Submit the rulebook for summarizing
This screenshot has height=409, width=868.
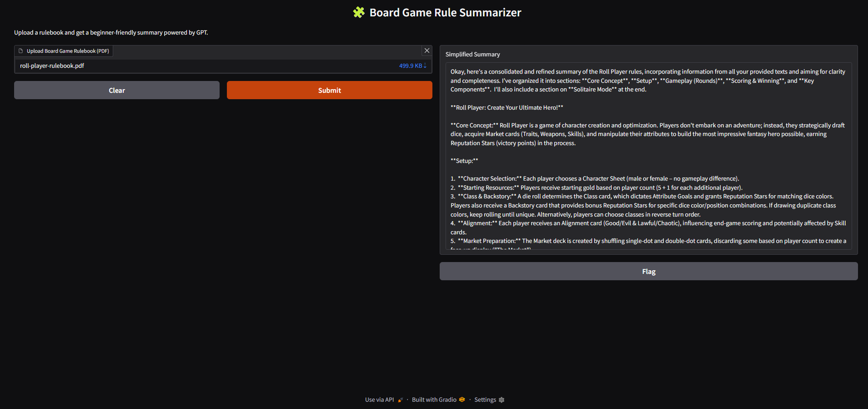330,90
